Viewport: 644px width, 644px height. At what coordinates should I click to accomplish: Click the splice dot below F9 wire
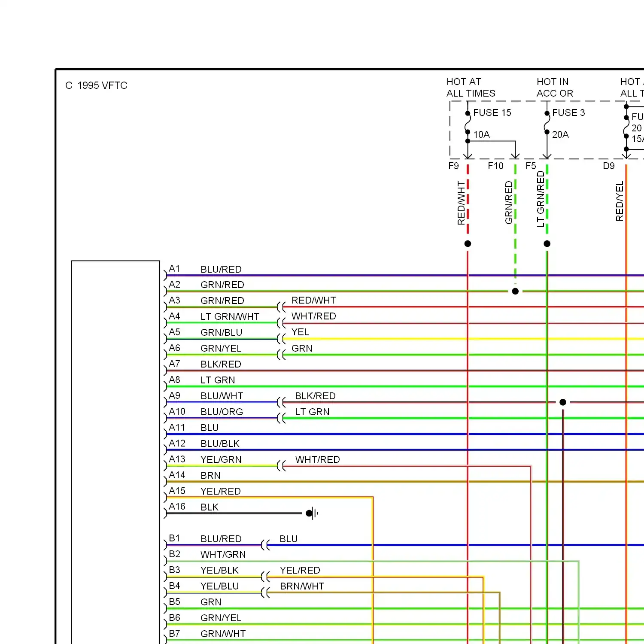(468, 243)
